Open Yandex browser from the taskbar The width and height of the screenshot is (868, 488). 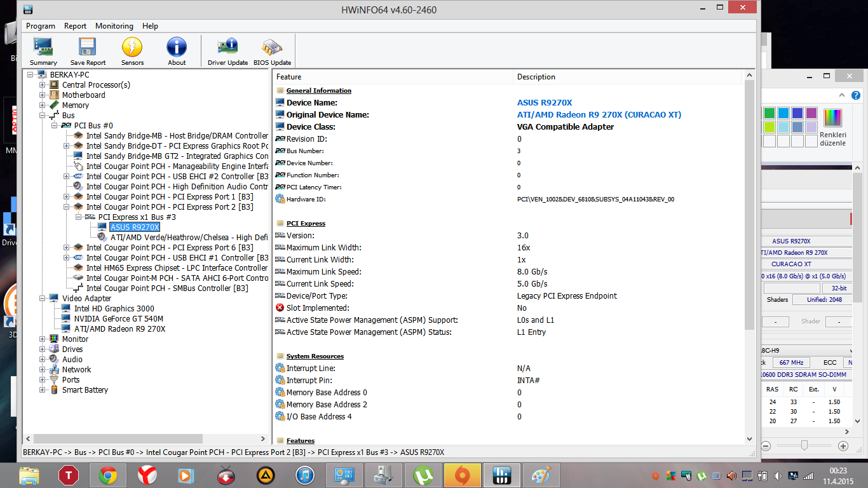click(x=147, y=475)
